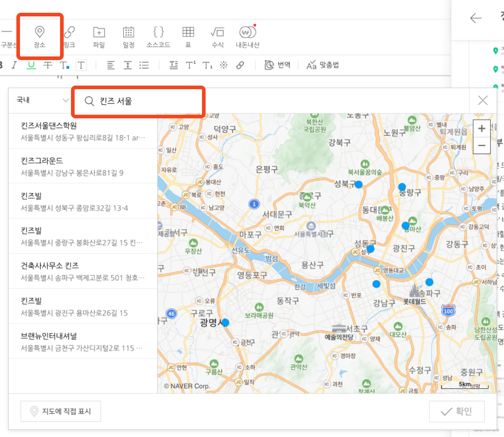Click the blue marker near 성북구
The image size is (504, 437).
point(359,184)
